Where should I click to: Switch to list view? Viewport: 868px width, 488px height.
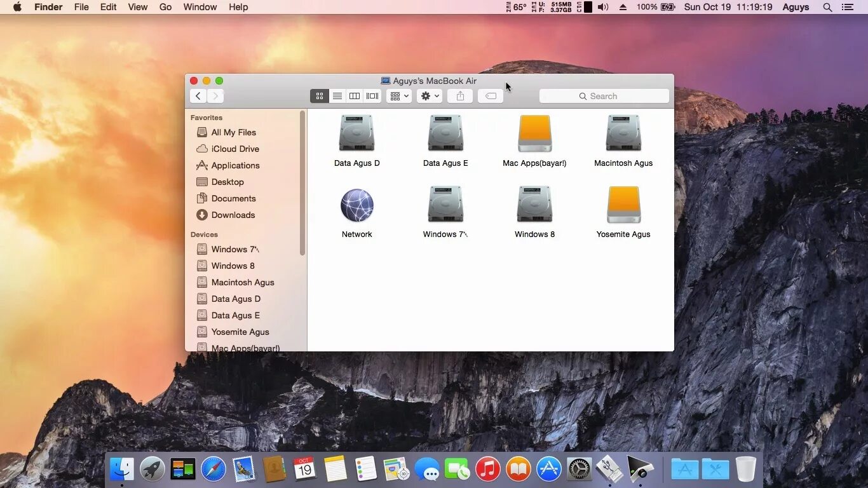pos(337,96)
